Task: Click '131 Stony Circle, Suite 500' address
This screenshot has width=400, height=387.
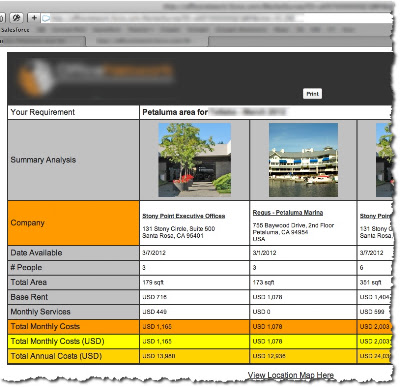Action: click(x=179, y=229)
